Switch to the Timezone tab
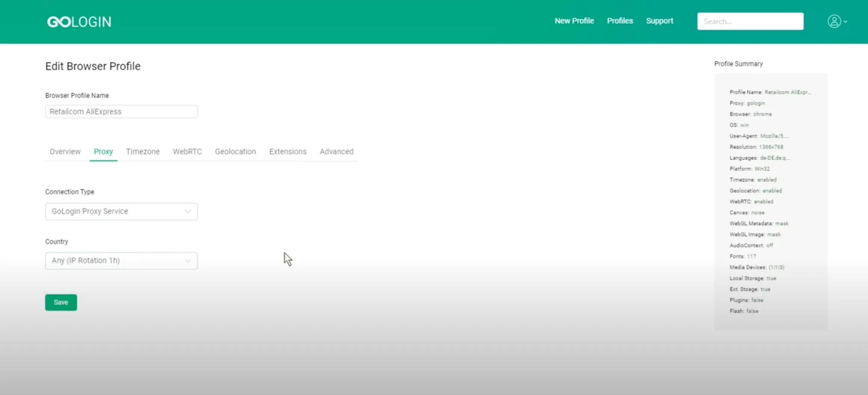This screenshot has width=868, height=395. tap(143, 151)
